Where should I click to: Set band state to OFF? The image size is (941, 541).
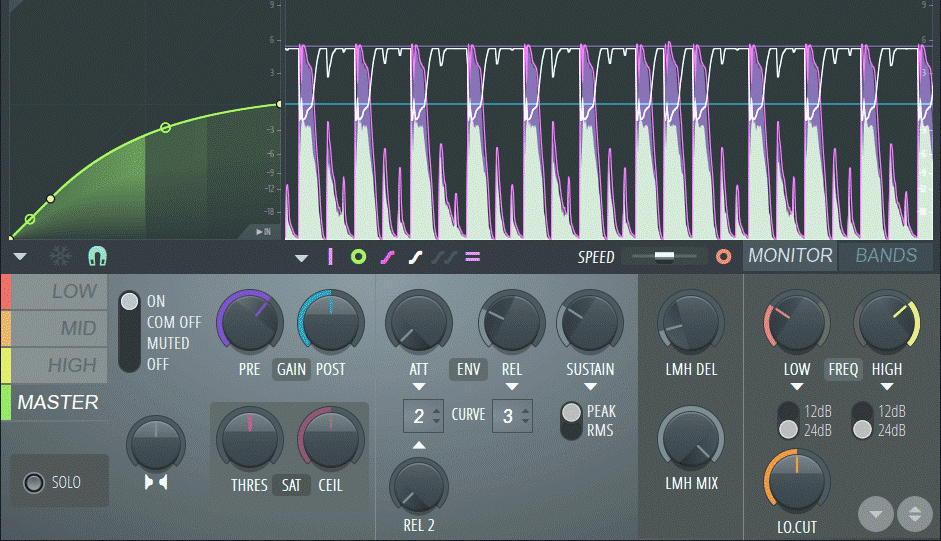(x=157, y=364)
